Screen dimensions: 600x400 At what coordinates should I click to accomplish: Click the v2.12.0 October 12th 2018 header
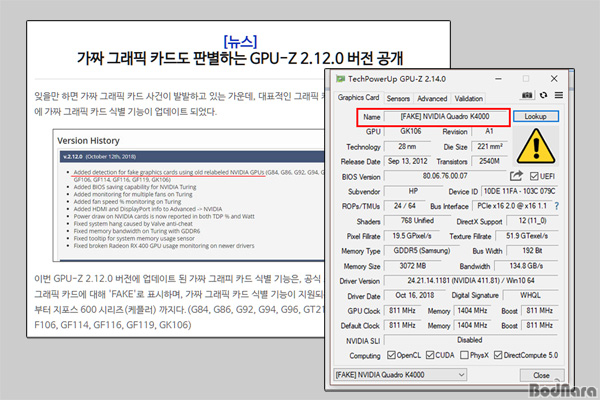click(99, 157)
